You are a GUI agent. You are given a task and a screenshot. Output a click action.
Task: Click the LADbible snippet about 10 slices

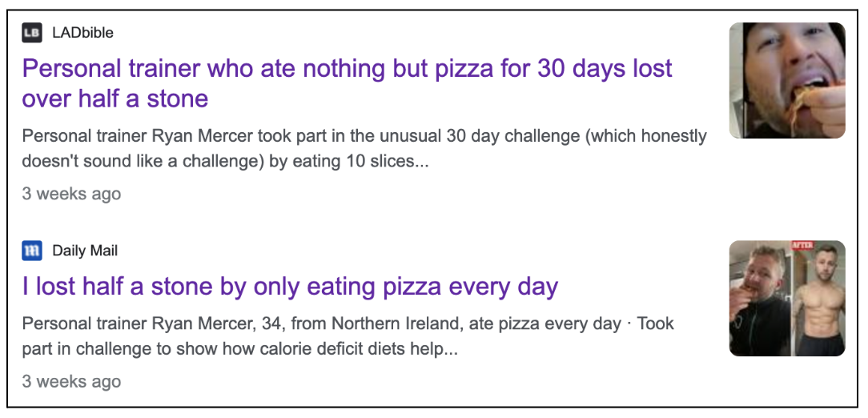364,148
